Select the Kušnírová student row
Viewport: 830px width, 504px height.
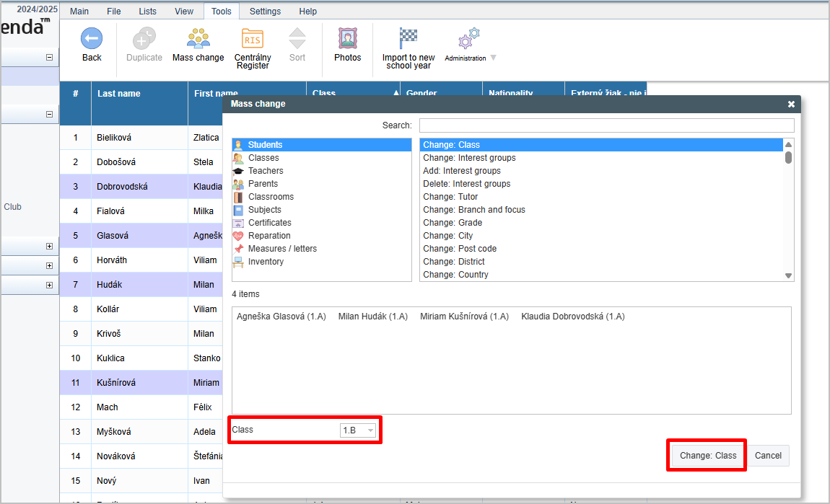click(x=141, y=383)
